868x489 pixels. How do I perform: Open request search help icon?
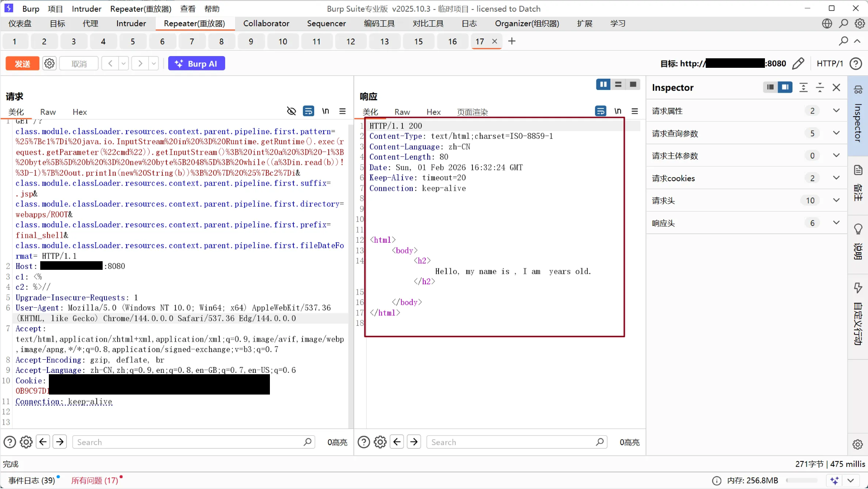click(9, 442)
